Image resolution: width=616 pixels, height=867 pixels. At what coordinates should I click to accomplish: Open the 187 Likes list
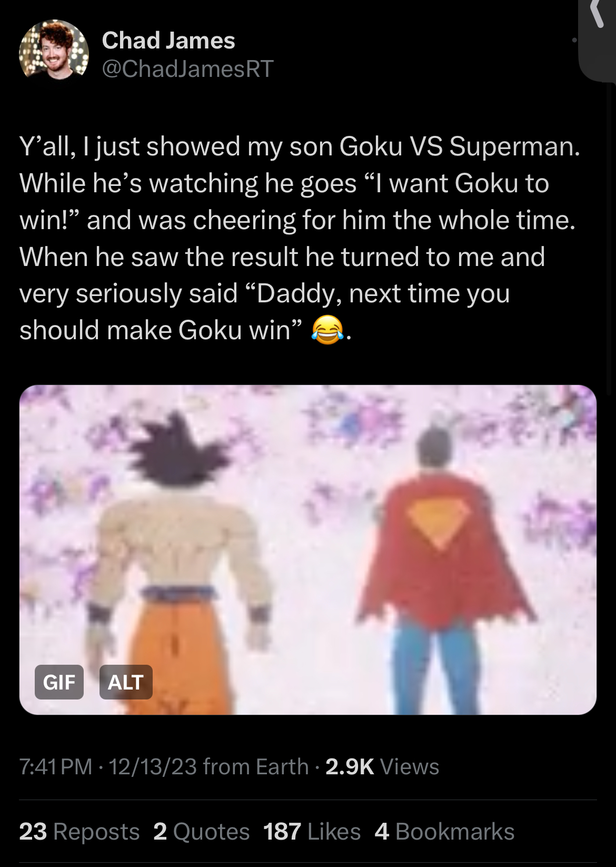pos(312,832)
